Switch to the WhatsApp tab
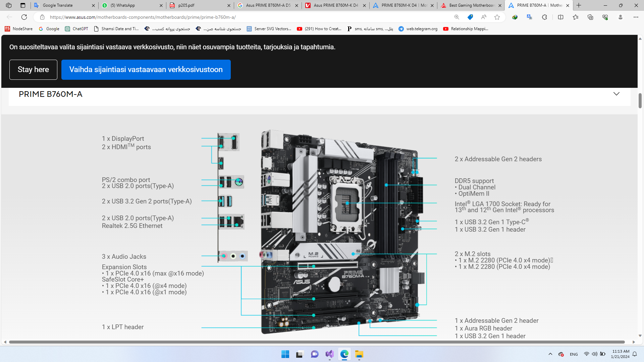This screenshot has width=644, height=362. 132,5
